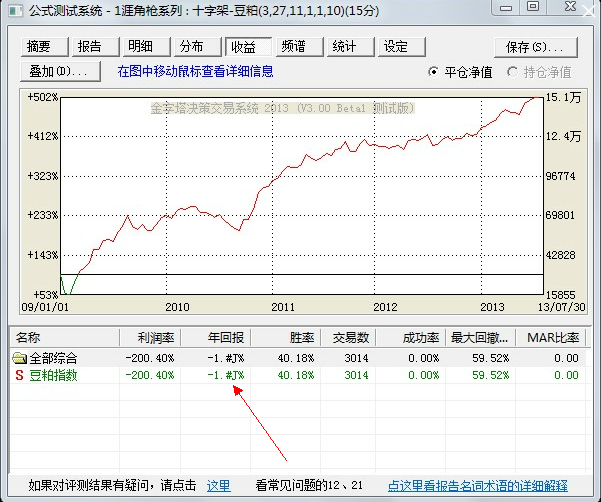
Task: Click the green 3014 交易数 value
Action: pyautogui.click(x=356, y=375)
